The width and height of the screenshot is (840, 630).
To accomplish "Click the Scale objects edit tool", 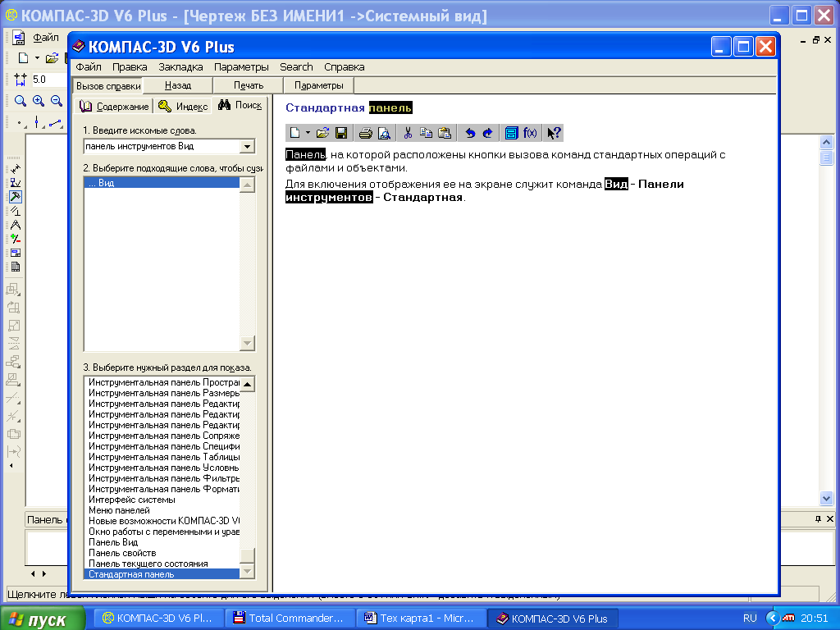I will 13,326.
